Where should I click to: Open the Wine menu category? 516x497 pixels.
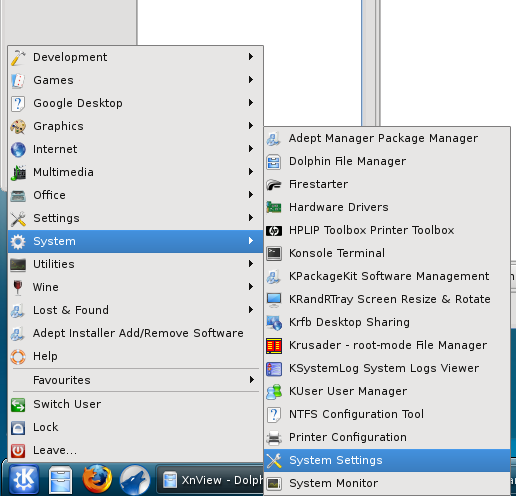coord(135,287)
